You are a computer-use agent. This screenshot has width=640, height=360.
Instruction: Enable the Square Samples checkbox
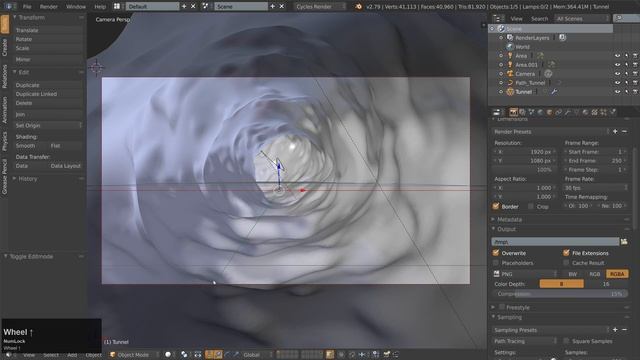tap(566, 341)
